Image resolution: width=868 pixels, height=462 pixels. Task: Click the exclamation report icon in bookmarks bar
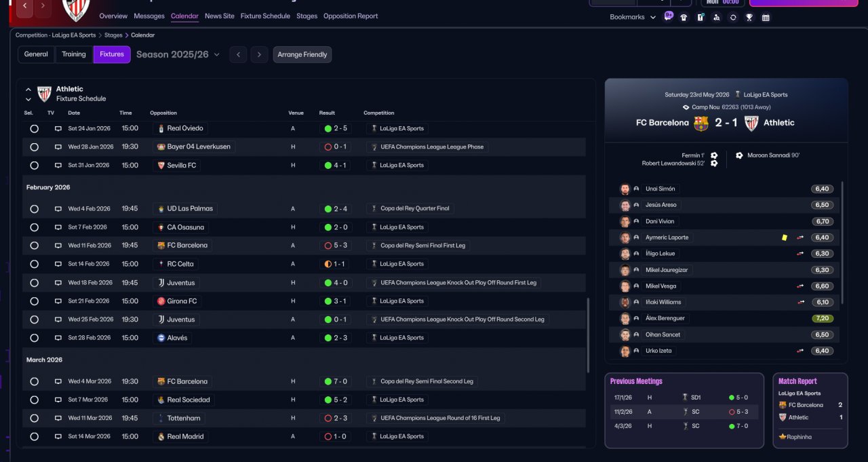pyautogui.click(x=701, y=18)
